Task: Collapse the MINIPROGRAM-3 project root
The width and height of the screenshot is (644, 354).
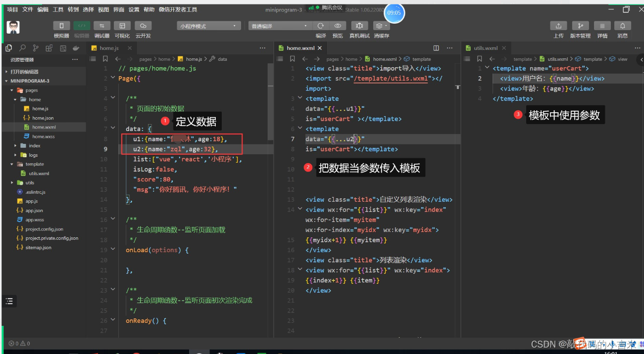Action: click(x=44, y=81)
